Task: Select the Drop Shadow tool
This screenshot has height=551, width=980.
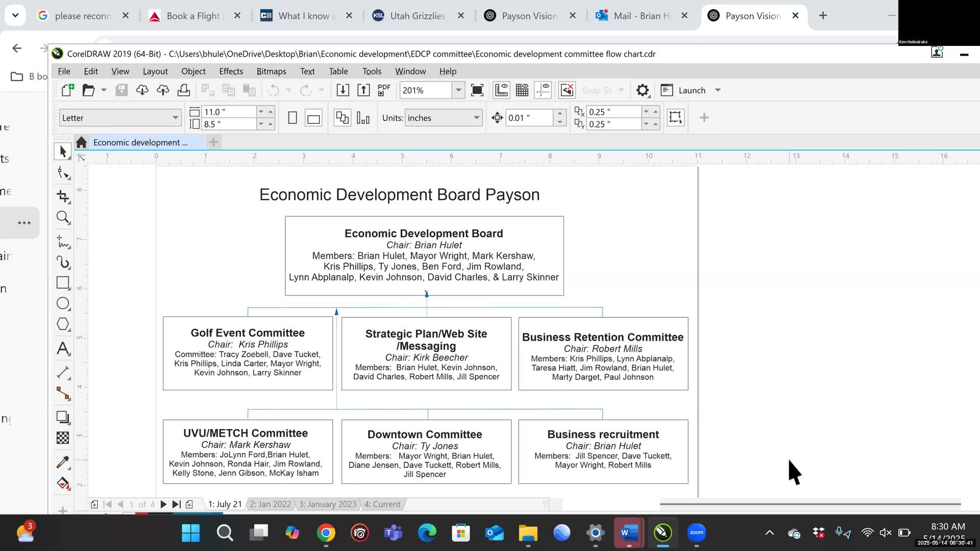Action: point(63,417)
